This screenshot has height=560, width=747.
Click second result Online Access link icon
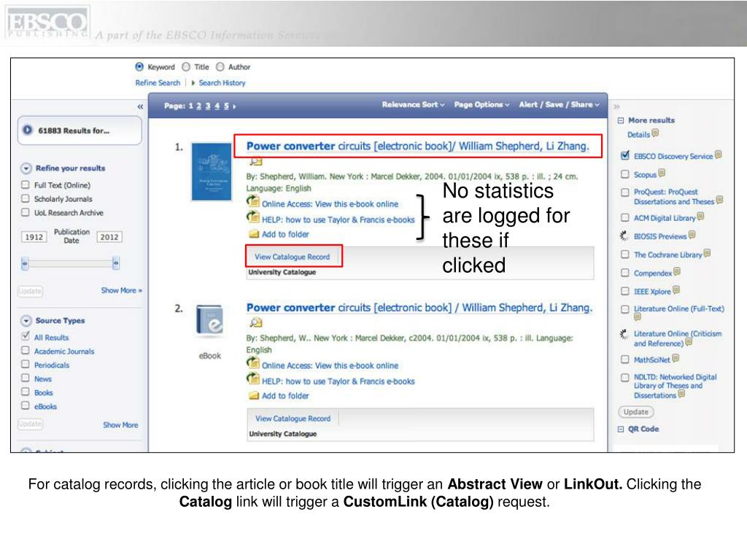(x=253, y=364)
